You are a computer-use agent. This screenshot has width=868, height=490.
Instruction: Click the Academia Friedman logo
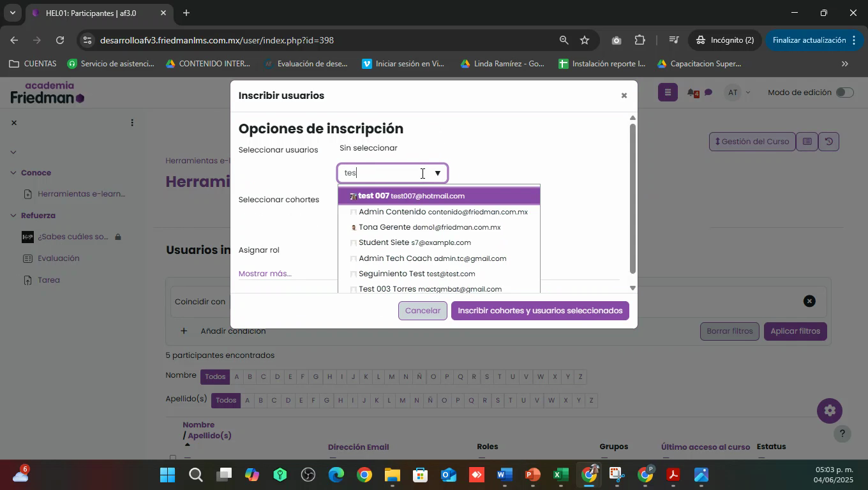pos(47,93)
